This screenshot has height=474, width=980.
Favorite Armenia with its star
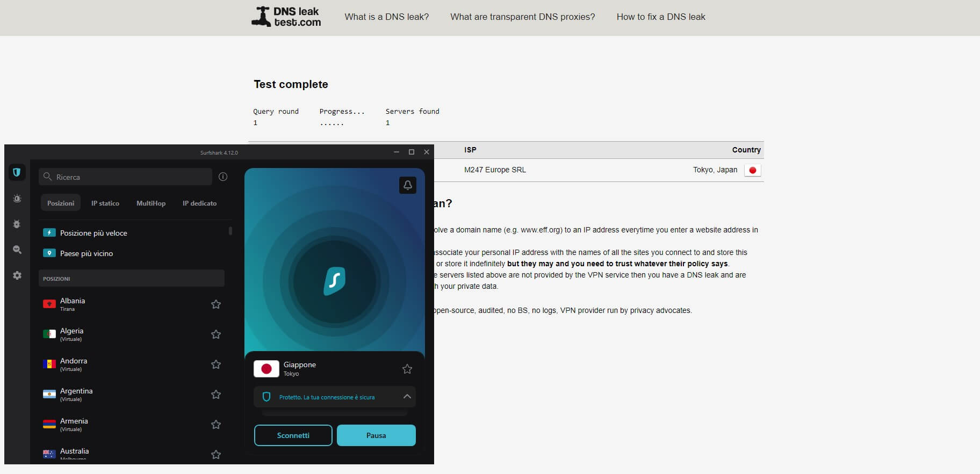216,425
